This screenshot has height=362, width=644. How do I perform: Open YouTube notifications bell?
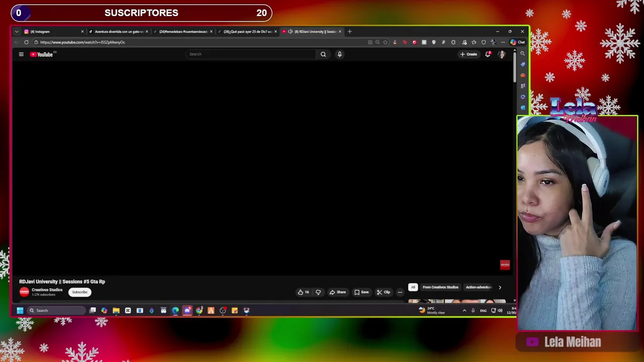[x=488, y=54]
